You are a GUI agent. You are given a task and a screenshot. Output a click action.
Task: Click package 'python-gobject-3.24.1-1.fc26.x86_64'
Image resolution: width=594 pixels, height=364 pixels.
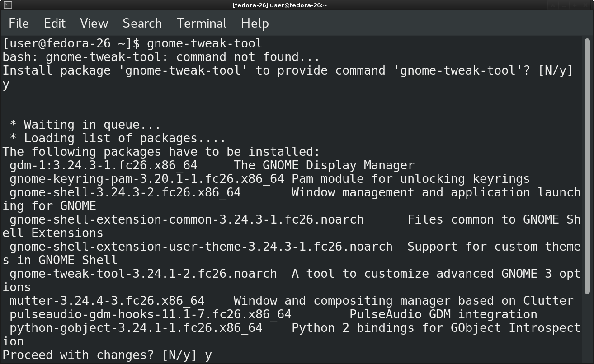[x=136, y=328]
